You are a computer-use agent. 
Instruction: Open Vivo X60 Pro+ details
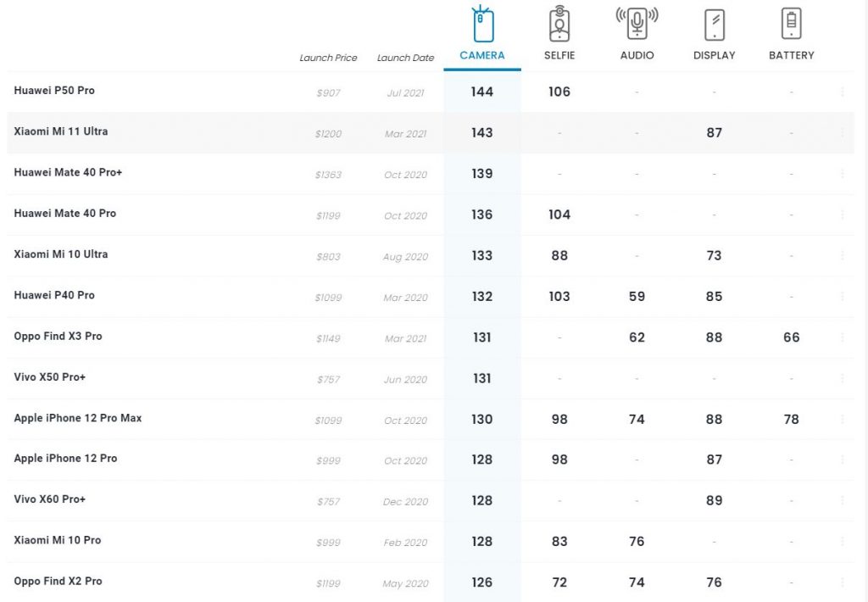50,499
